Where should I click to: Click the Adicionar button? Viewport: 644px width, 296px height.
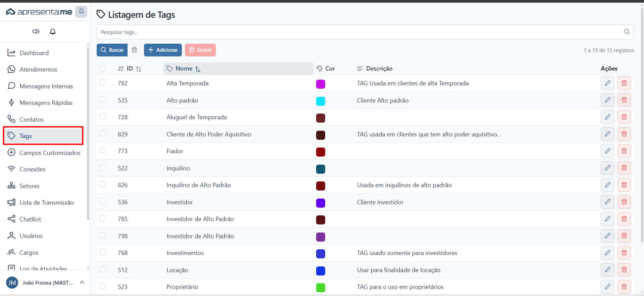[163, 50]
